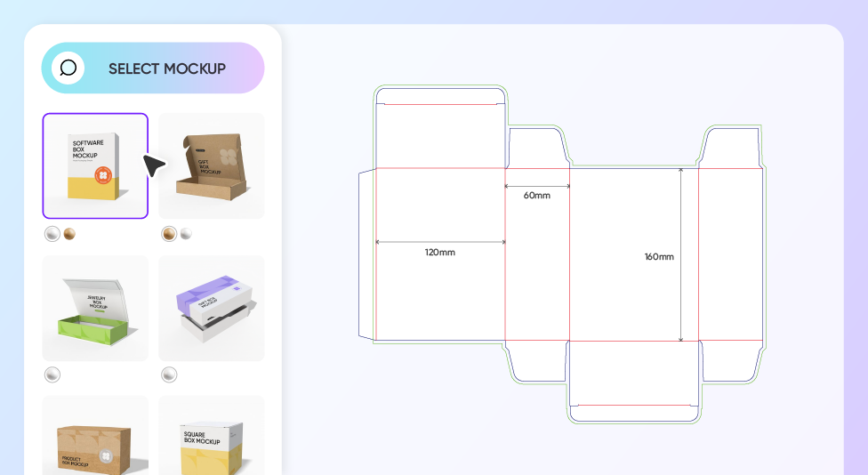Screen dimensions: 868x475
Task: Select the white swatch under kraft Gift Box
Action: (x=185, y=234)
